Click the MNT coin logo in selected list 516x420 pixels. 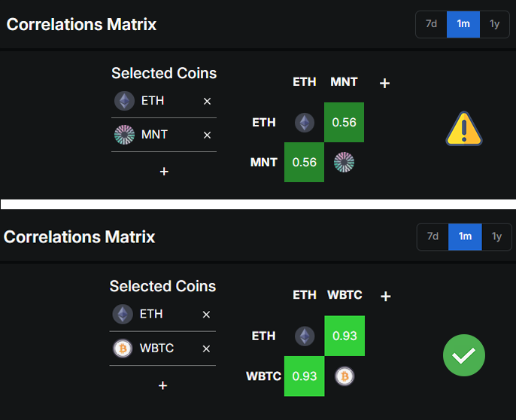click(x=124, y=135)
